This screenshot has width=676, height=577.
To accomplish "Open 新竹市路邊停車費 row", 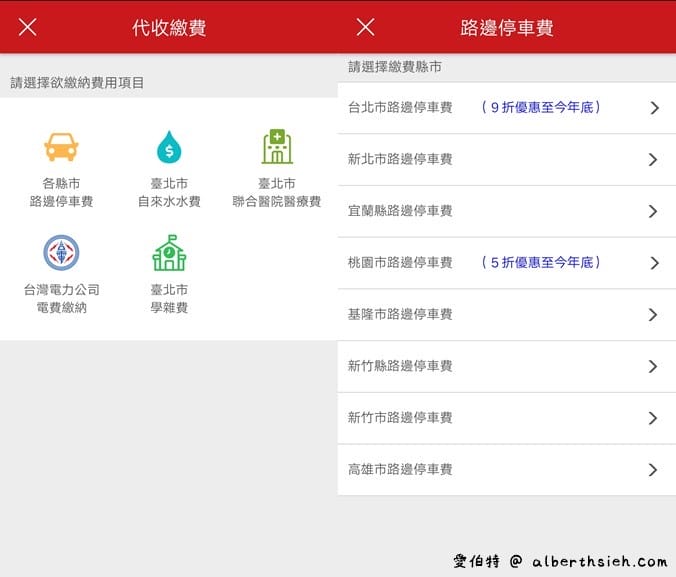I will point(507,418).
